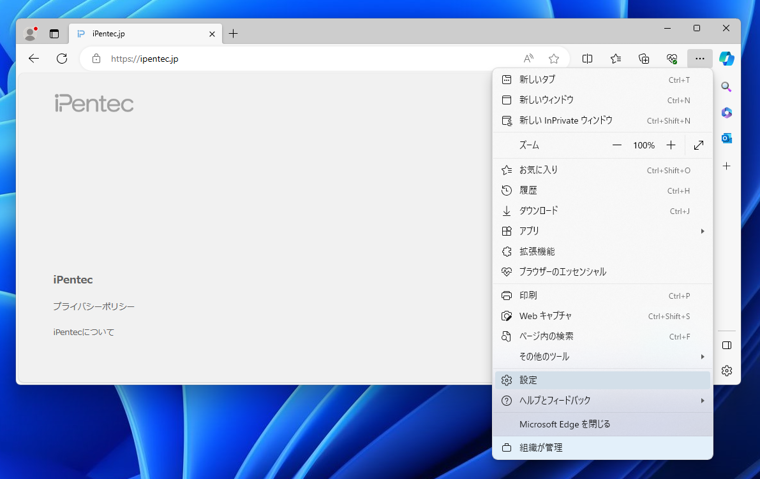
Task: Open the iPentecについて link
Action: pyautogui.click(x=84, y=332)
